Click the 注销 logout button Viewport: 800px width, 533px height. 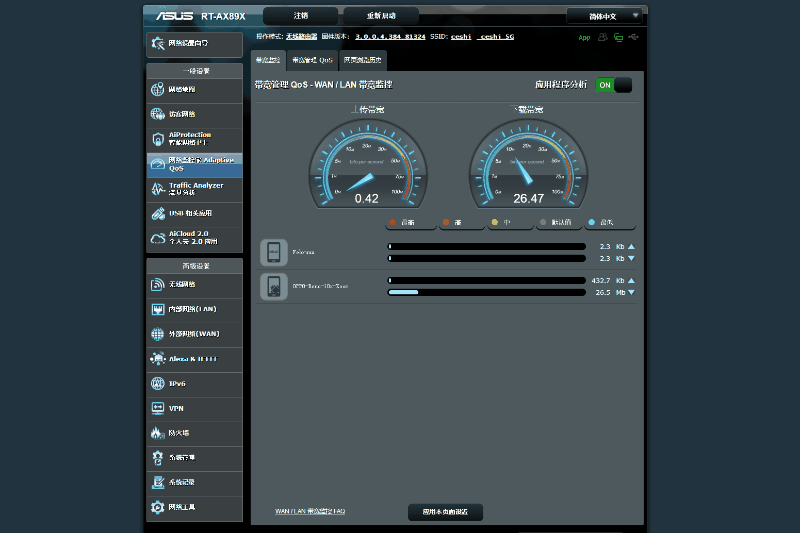tap(301, 16)
